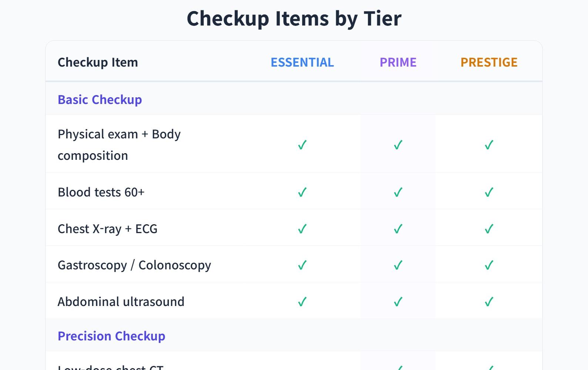Click the Basic Checkup section heading
Viewport: 588px width, 370px height.
click(100, 100)
